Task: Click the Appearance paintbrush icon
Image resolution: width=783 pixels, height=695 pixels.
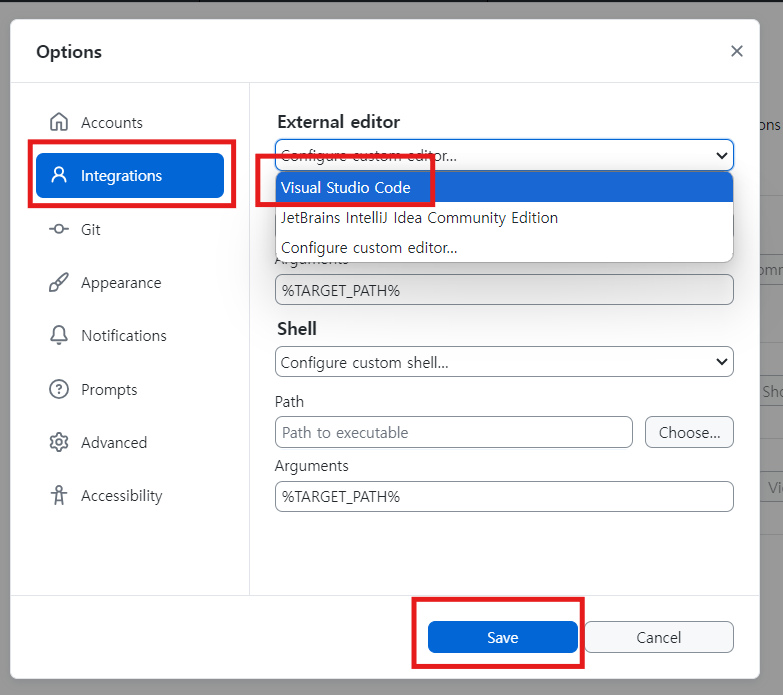Action: click(58, 282)
